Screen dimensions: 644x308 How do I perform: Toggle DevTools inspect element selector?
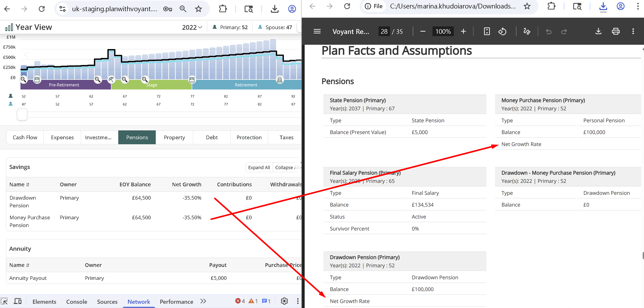tap(4, 301)
